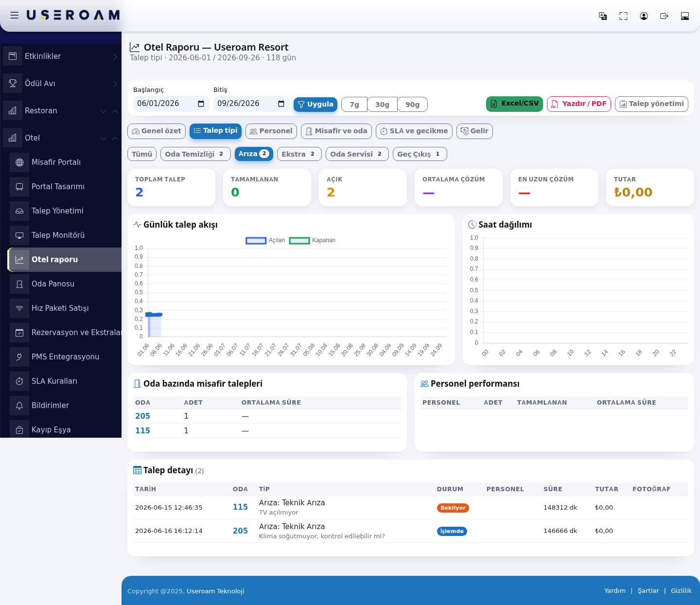Open Talep yönetimi from the report toolbar
Viewport: 700px width, 605px height.
pos(651,104)
